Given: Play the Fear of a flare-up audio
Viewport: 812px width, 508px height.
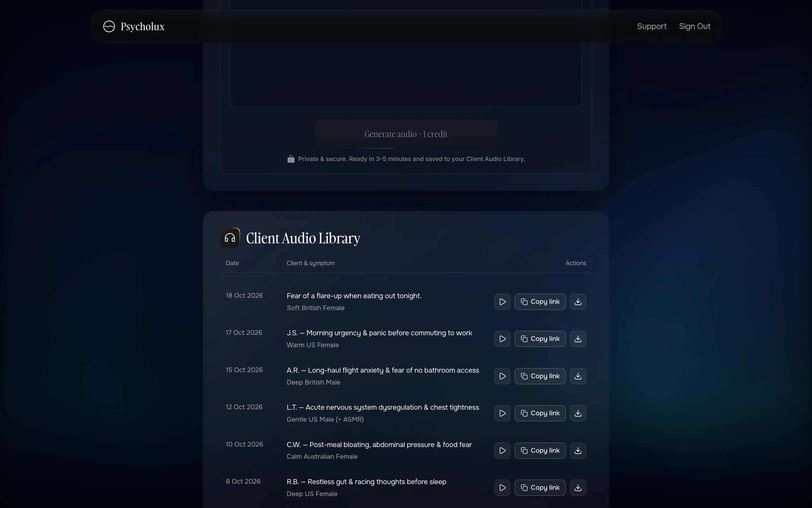Looking at the screenshot, I should pos(502,302).
